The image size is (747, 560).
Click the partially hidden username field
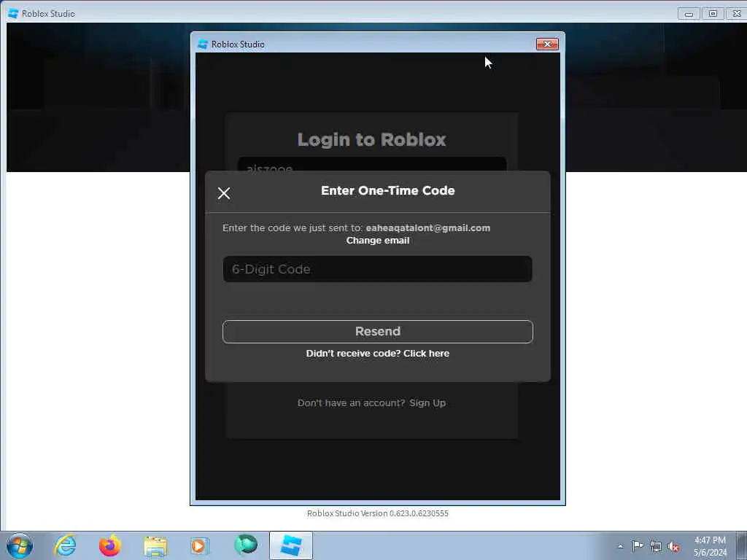[x=371, y=164]
